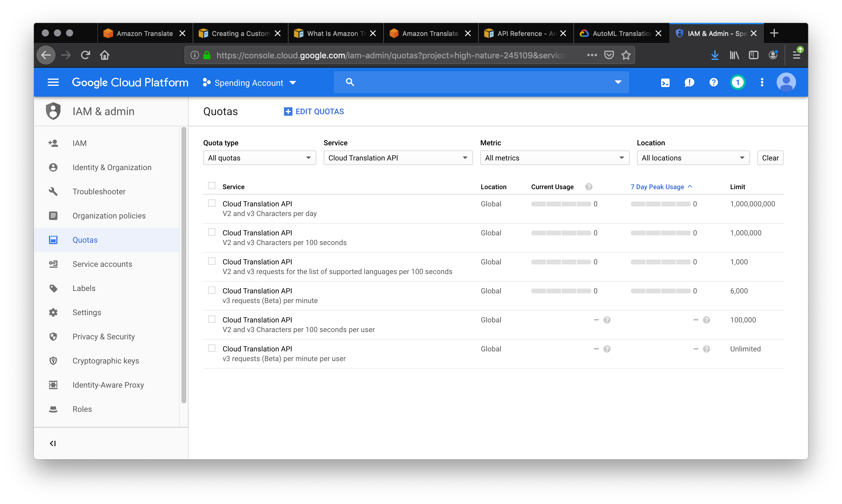Open page actions three dots in address bar

point(592,55)
